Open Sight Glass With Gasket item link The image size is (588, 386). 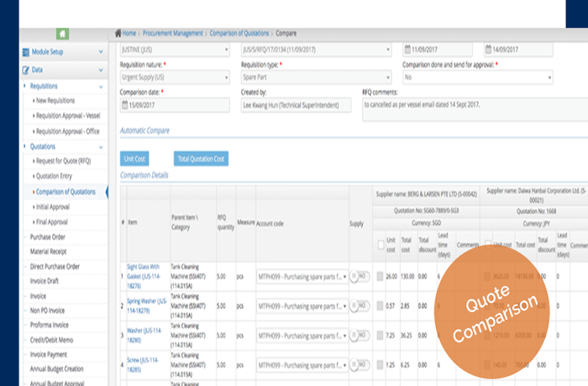(144, 276)
